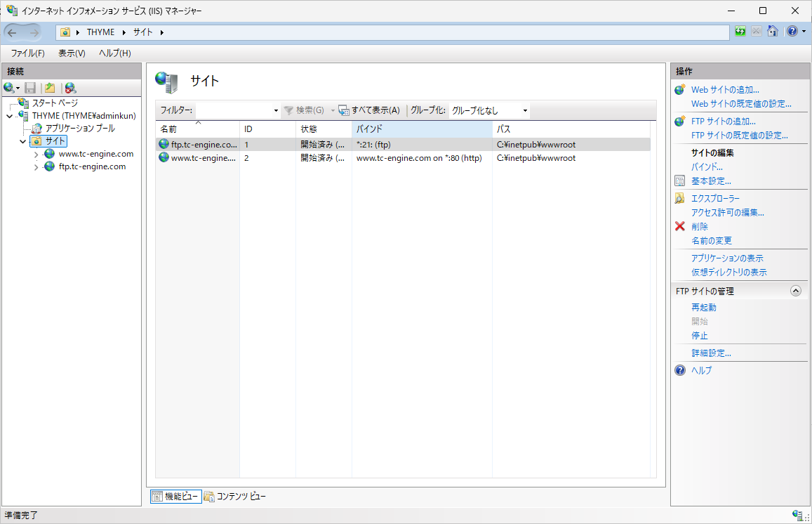Click アプリケーションの表示 link
This screenshot has height=524, width=812.
pos(727,258)
